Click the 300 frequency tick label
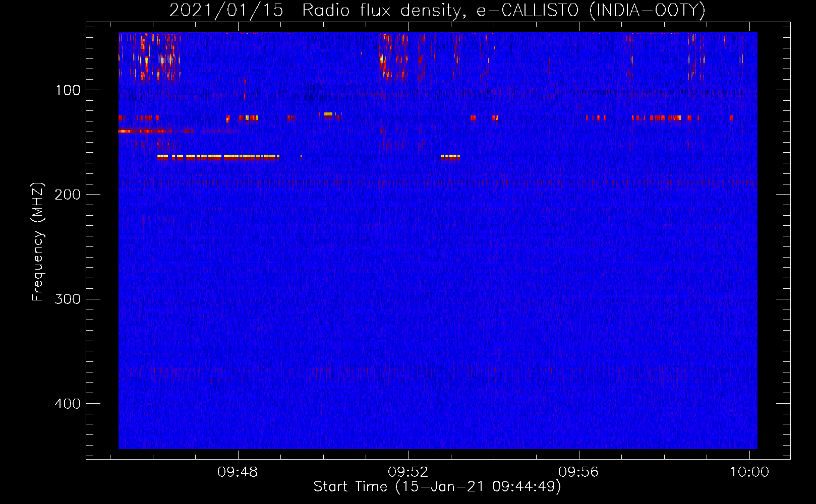 (x=68, y=299)
